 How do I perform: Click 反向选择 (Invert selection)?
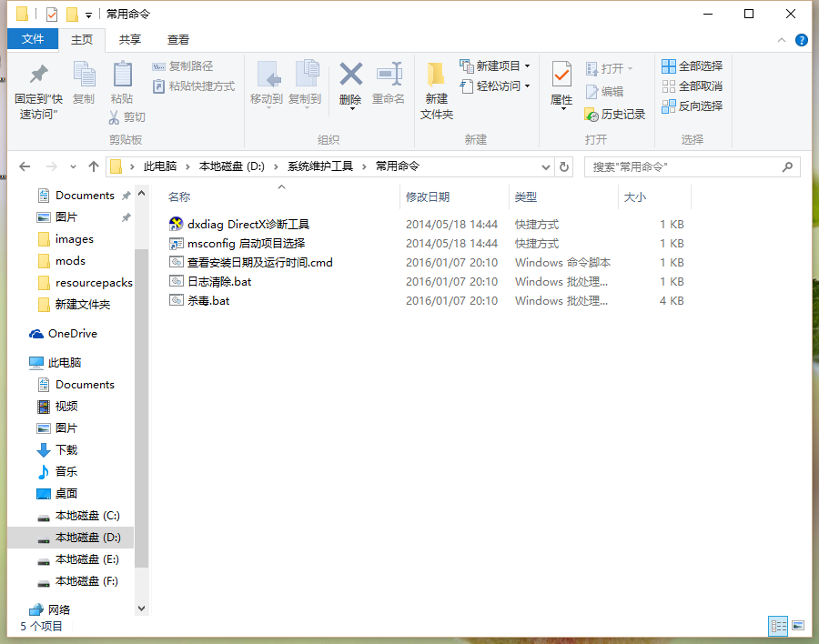click(693, 106)
